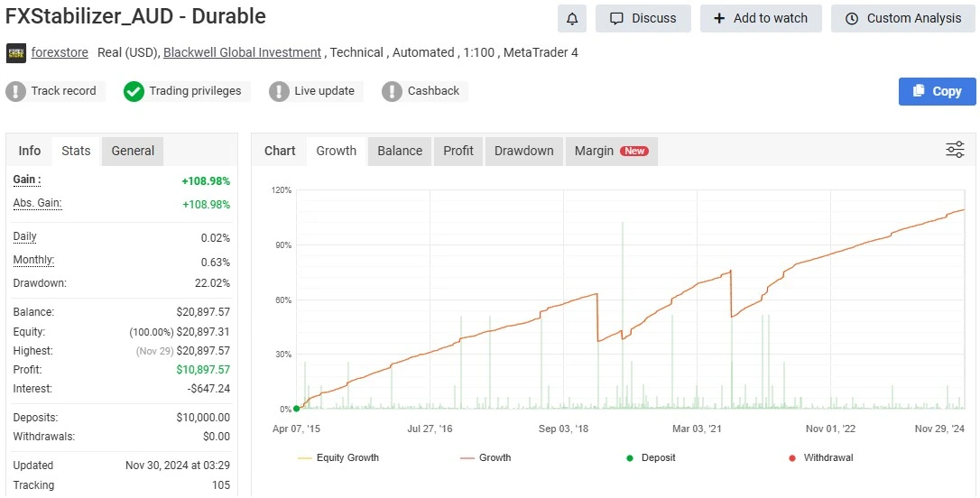Screen dimensions: 980x498
Task: Click the Live update warning icon
Action: coord(279,91)
